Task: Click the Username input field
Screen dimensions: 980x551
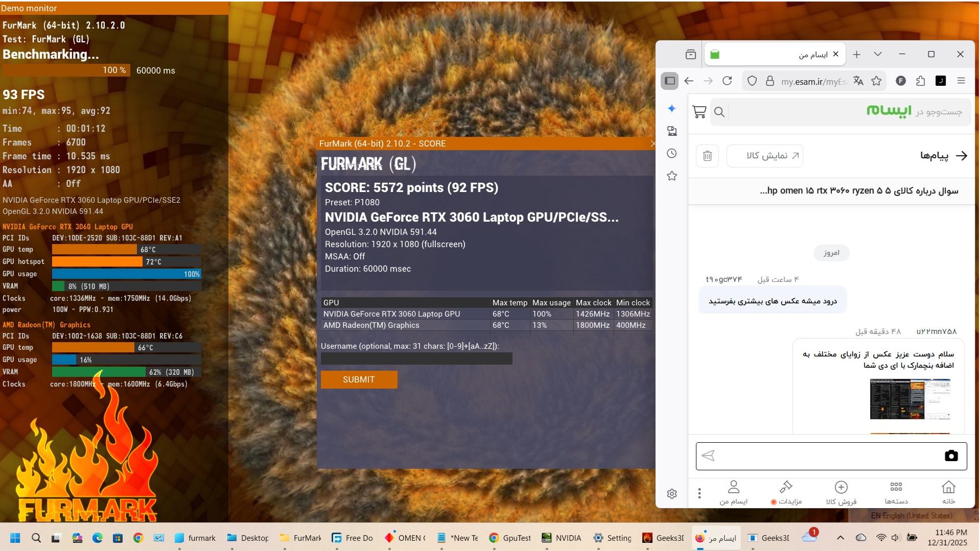Action: [x=416, y=358]
